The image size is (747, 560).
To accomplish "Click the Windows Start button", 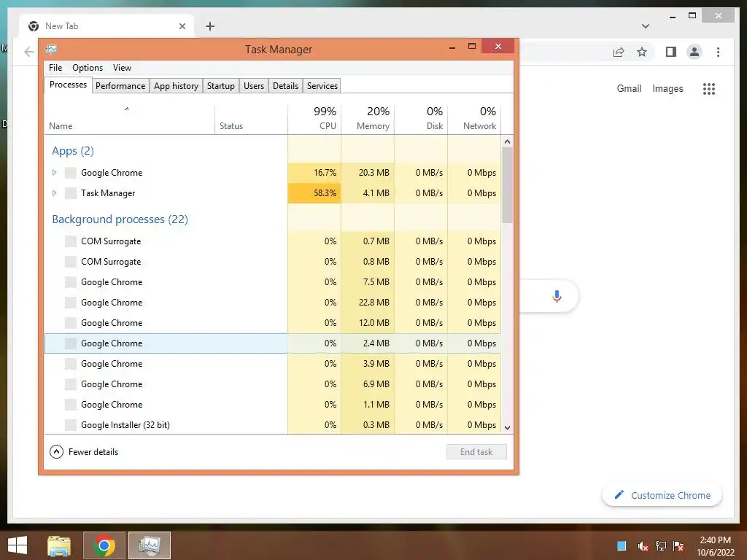I will (x=18, y=545).
